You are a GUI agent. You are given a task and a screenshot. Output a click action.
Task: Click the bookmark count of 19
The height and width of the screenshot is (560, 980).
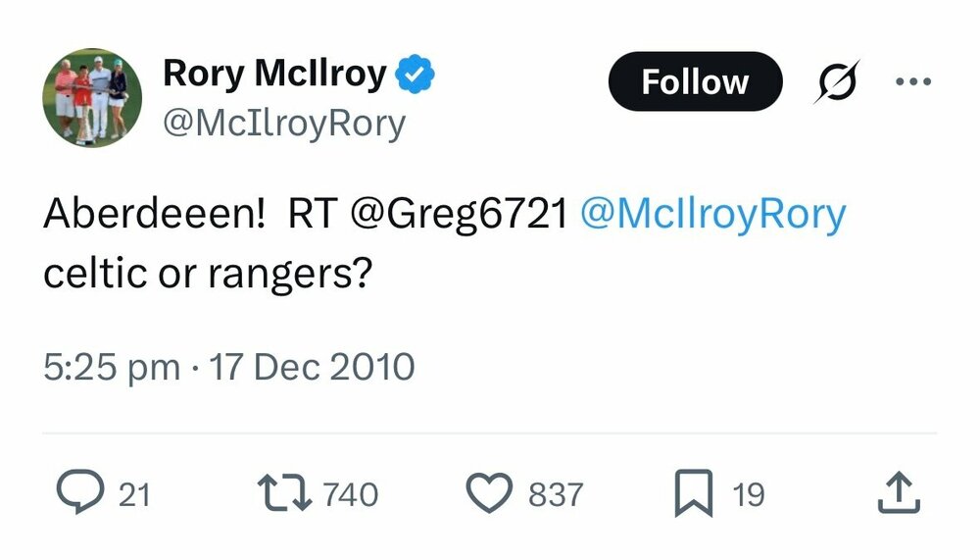click(x=749, y=494)
